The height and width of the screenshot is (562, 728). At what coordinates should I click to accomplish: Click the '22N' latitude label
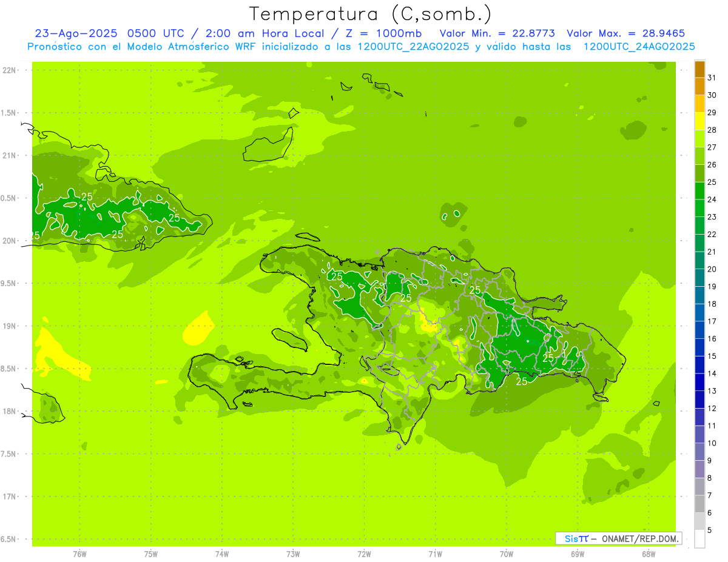pyautogui.click(x=8, y=70)
